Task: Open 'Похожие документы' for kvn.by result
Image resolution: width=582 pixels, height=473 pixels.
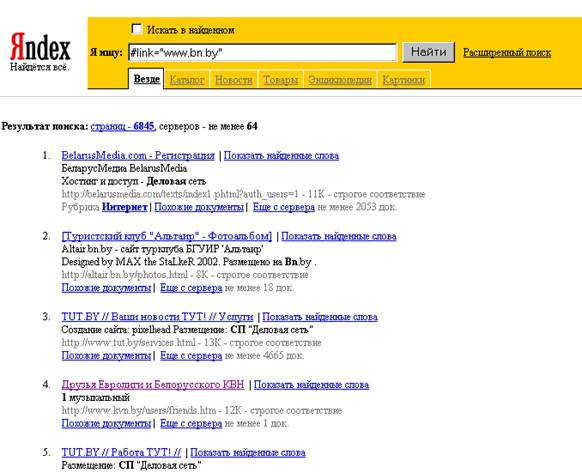Action: click(x=106, y=423)
